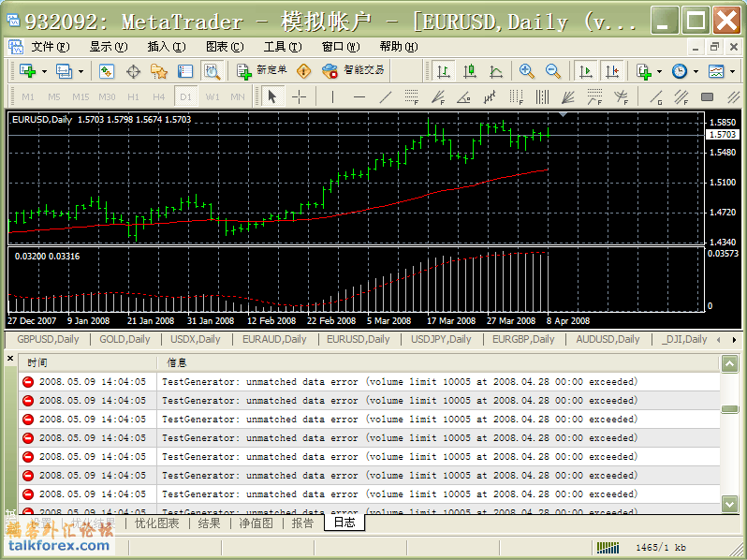This screenshot has width=747, height=560.
Task: Select the Fibonacci fan tool
Action: tap(438, 97)
